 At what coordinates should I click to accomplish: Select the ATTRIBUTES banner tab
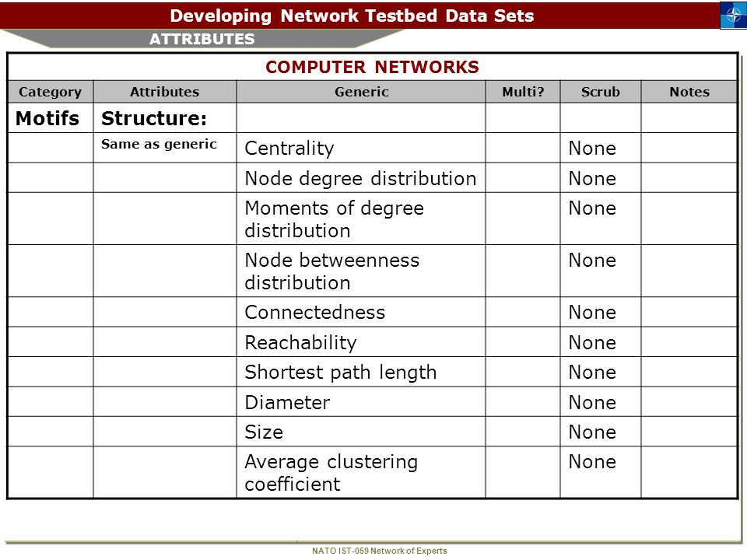[x=202, y=39]
